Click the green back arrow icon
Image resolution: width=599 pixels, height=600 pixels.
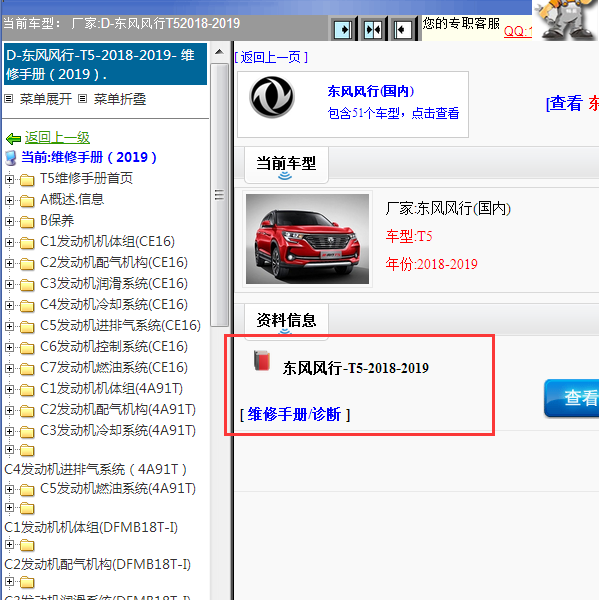coord(14,139)
